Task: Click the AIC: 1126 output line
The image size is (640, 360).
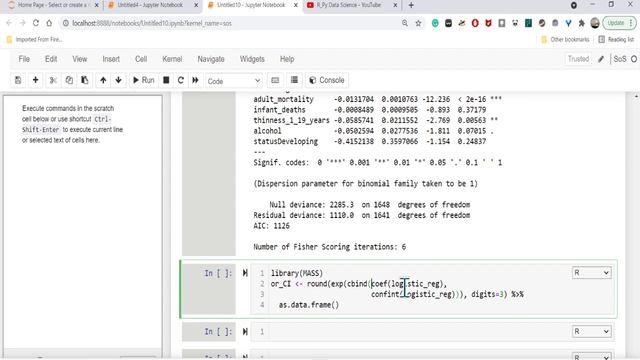Action: point(271,226)
